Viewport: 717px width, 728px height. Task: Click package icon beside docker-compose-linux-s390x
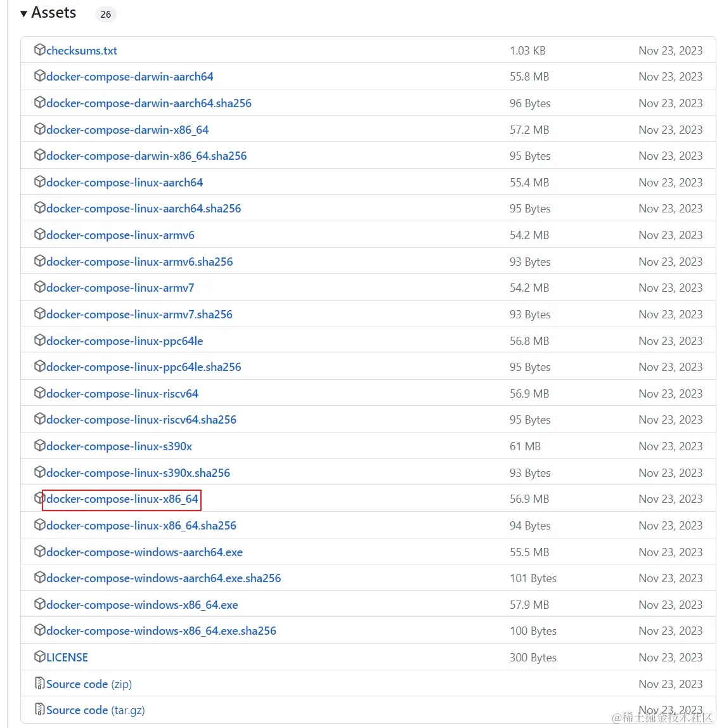pyautogui.click(x=40, y=445)
